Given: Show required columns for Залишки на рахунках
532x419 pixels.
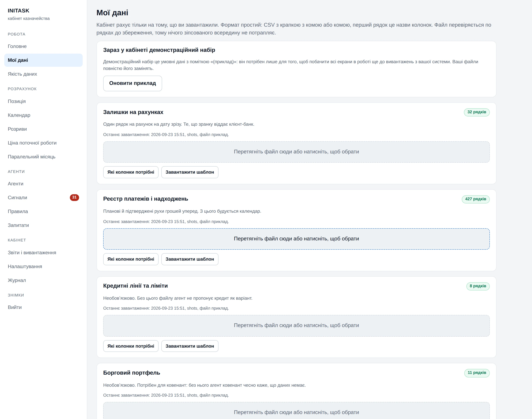Looking at the screenshot, I should coord(131,172).
